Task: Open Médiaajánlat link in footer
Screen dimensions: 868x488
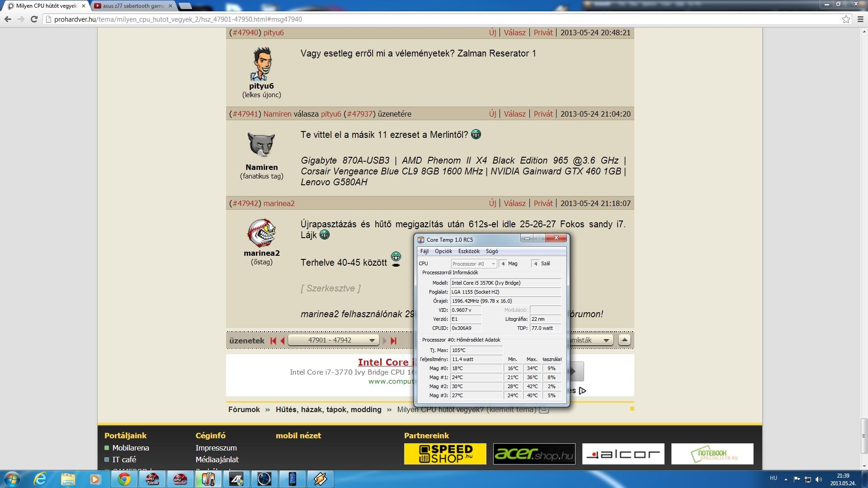Action: (x=217, y=460)
